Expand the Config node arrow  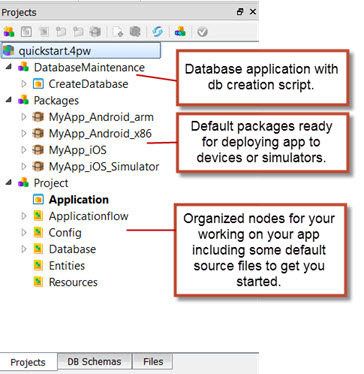[x=24, y=232]
